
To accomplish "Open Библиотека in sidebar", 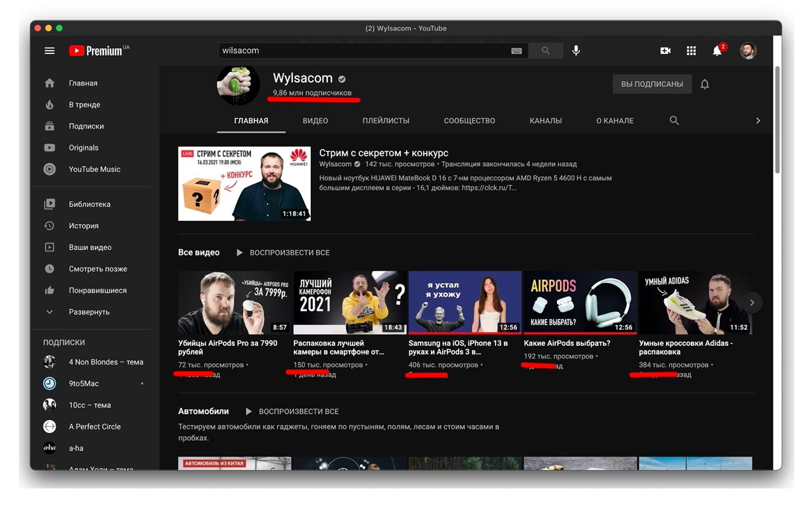I will coord(91,204).
